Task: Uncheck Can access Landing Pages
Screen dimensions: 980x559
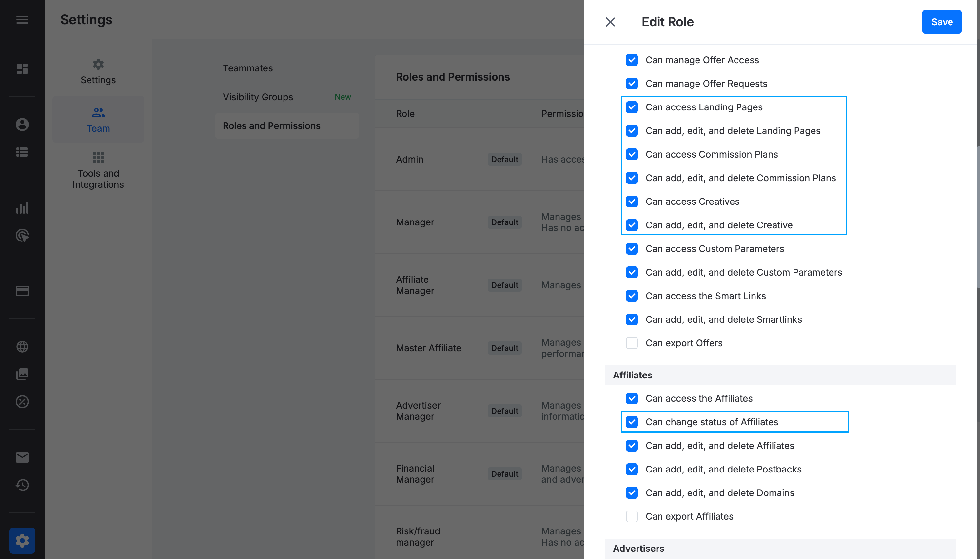Action: coord(632,107)
